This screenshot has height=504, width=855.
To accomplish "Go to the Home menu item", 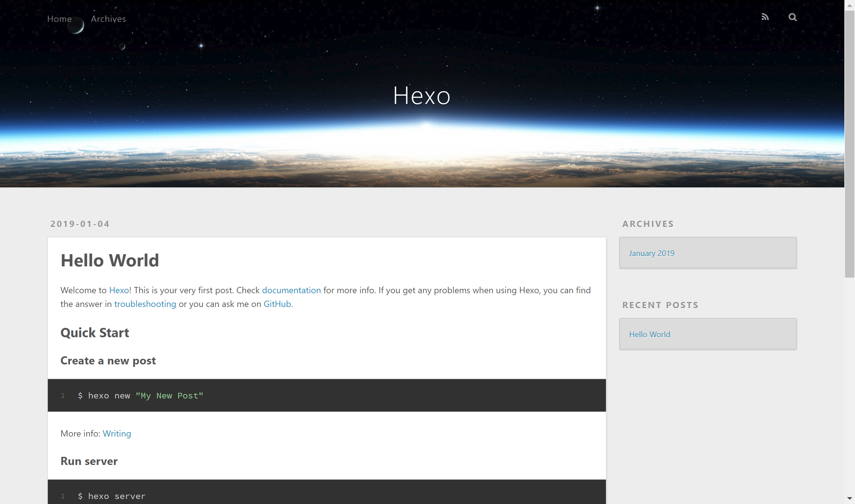I will click(x=59, y=19).
